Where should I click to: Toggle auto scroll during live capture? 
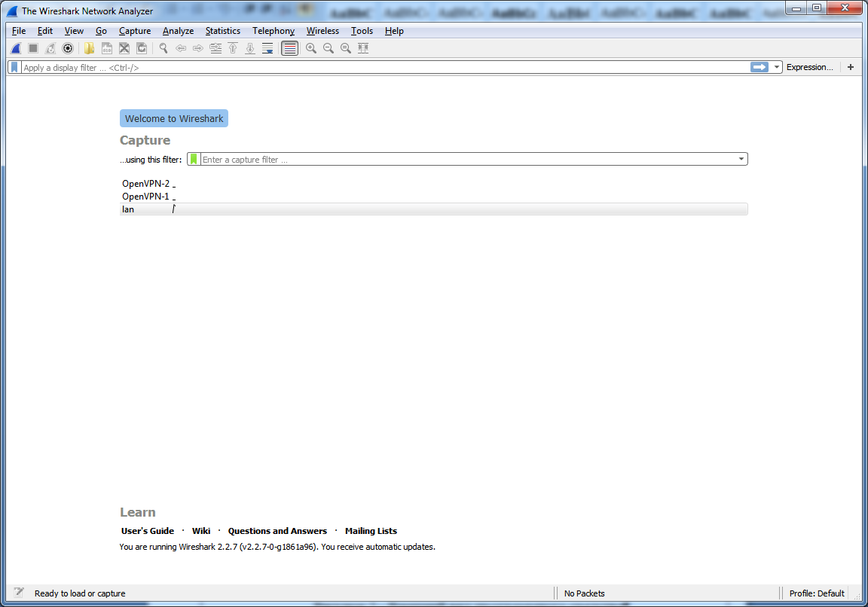267,49
